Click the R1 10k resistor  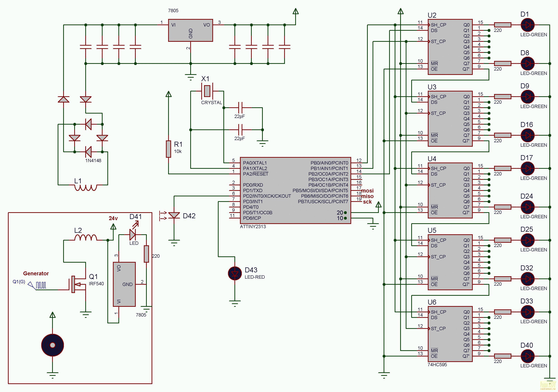click(x=169, y=149)
